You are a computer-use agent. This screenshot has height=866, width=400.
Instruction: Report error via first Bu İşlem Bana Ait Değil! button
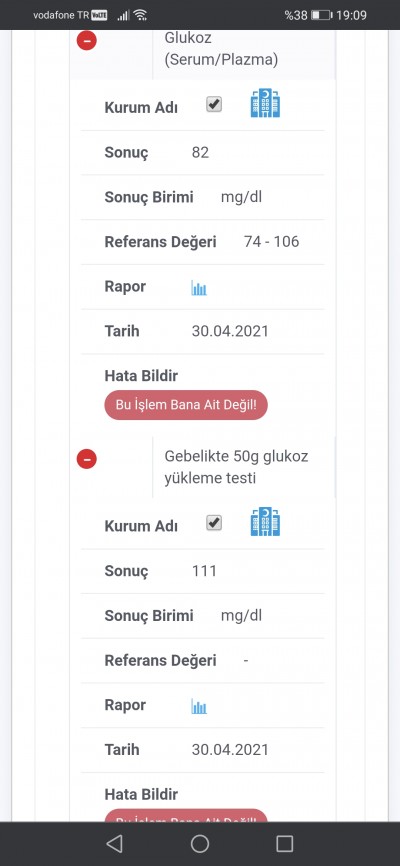pos(186,404)
